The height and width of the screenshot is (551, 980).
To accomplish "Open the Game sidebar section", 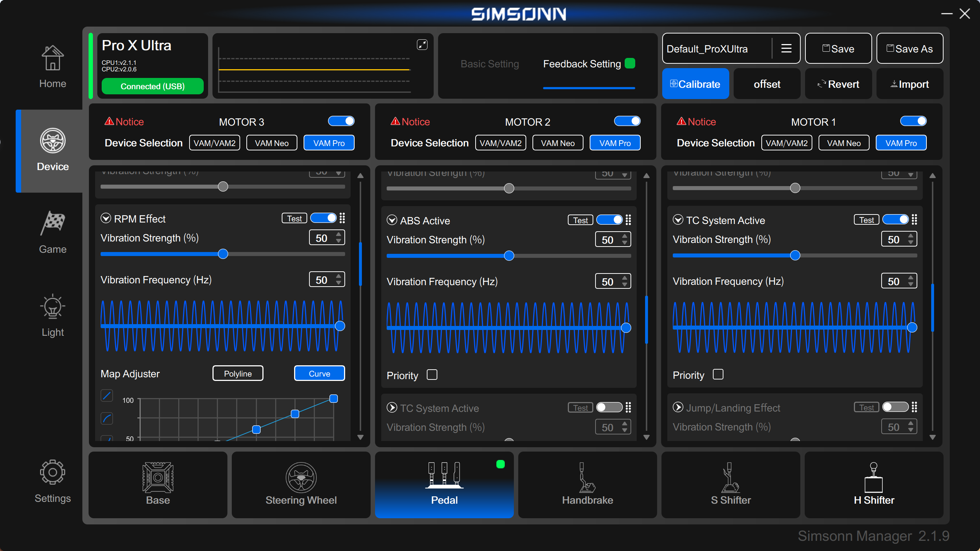I will pos(52,232).
